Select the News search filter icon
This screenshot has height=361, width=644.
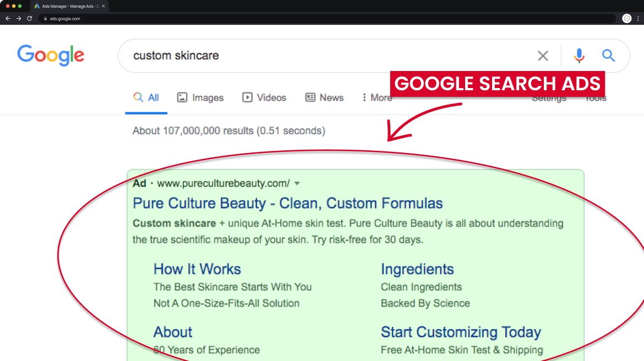(309, 97)
